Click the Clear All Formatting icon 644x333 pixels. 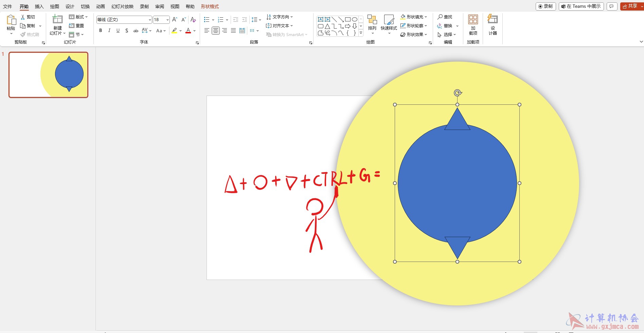pyautogui.click(x=193, y=20)
